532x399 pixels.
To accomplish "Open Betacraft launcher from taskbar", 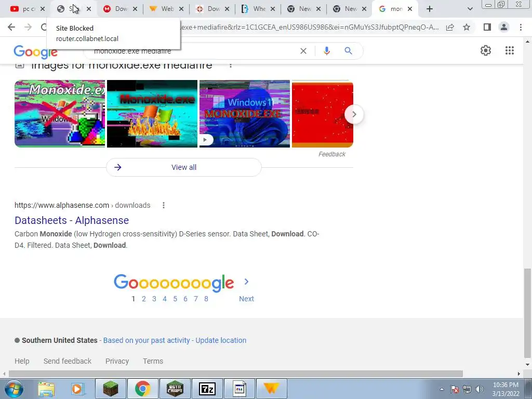I will tap(175, 389).
